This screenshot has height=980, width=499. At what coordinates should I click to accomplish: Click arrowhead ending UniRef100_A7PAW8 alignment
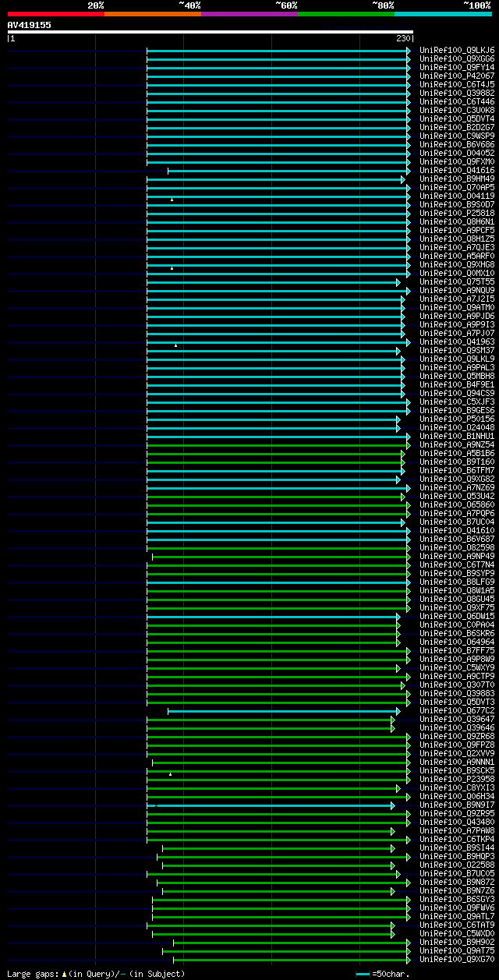(x=393, y=831)
